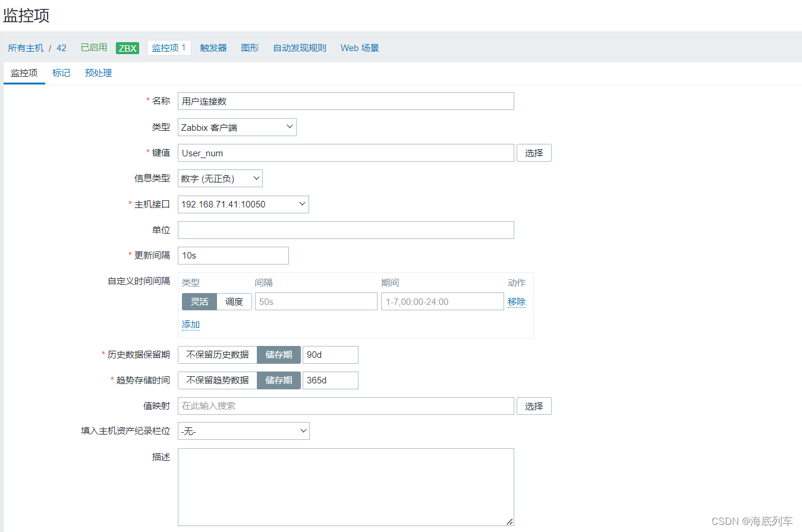
Task: Go to 图形 in host navigation
Action: click(x=250, y=48)
